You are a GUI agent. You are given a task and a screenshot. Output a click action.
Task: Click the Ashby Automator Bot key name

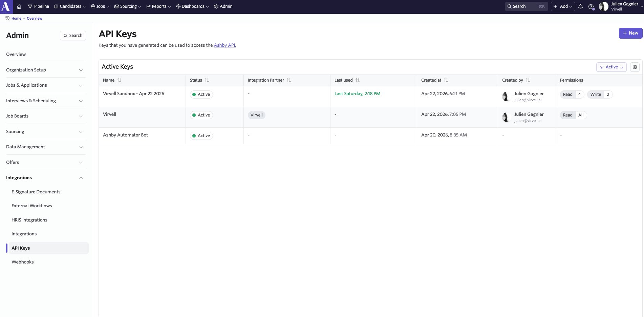pos(125,135)
